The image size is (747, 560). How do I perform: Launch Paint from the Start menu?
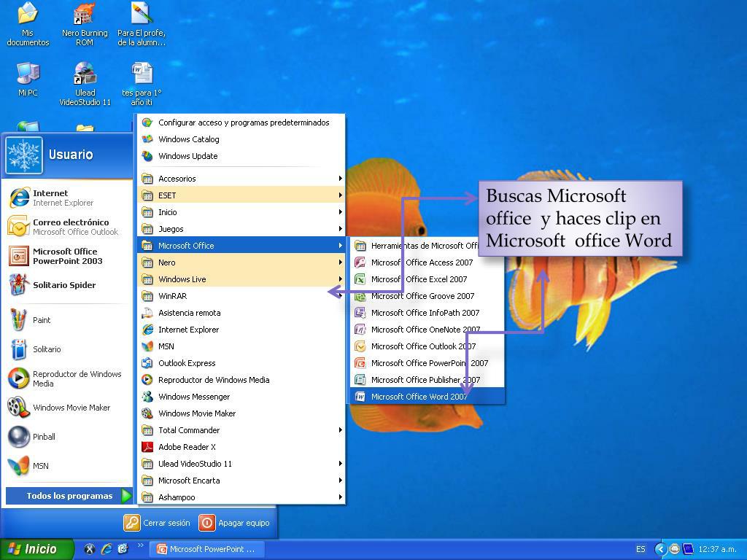coord(67,320)
